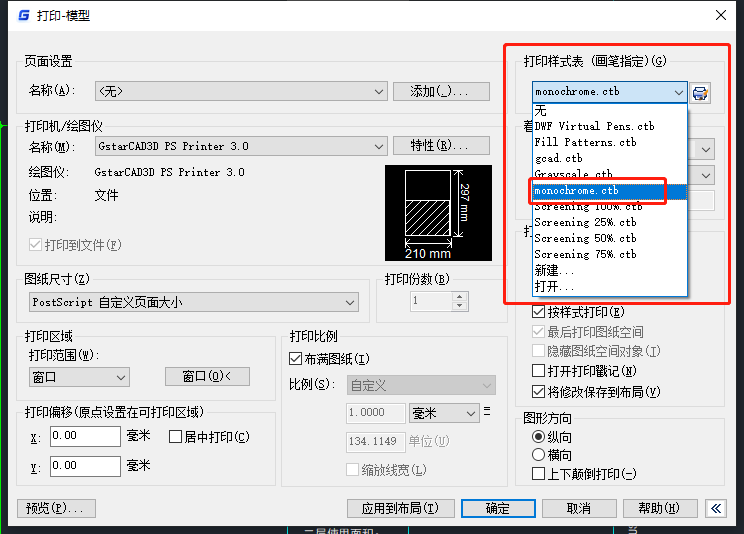
Task: Choose Fill Patterns.ctb style
Action: tap(609, 142)
